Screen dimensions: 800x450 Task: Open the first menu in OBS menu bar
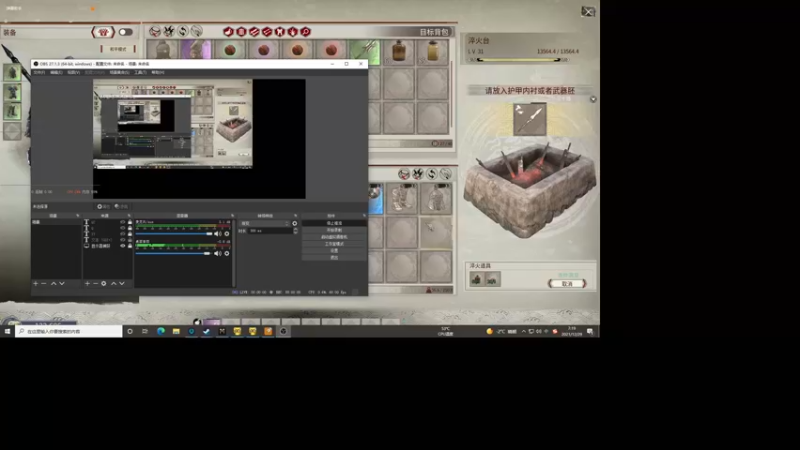(x=39, y=72)
